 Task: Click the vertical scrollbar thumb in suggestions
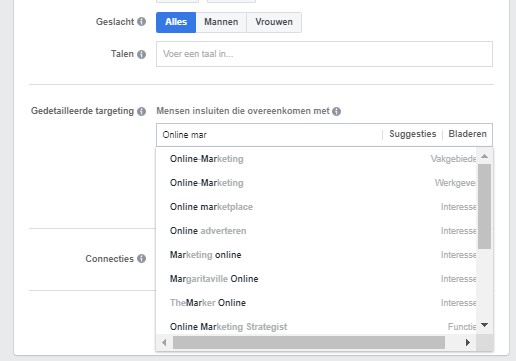pyautogui.click(x=484, y=206)
